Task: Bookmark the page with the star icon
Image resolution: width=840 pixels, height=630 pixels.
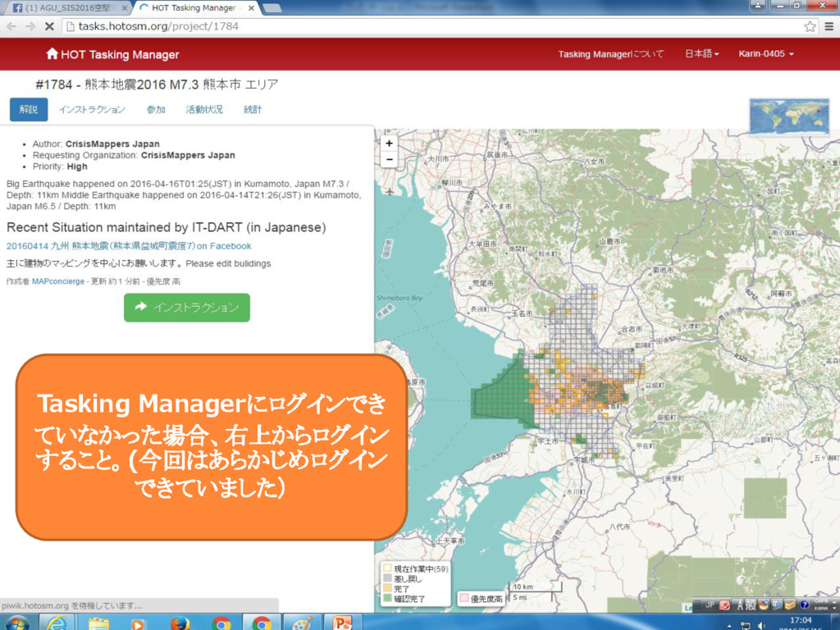Action: coord(810,26)
